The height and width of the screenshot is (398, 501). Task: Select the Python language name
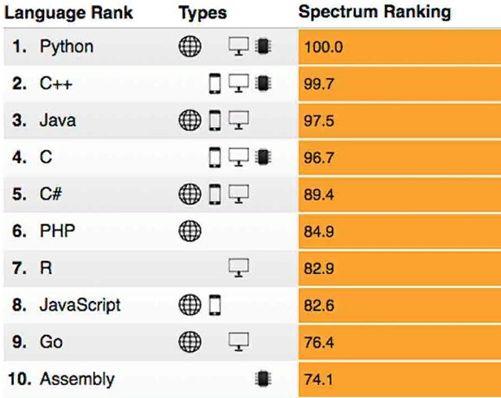point(67,47)
